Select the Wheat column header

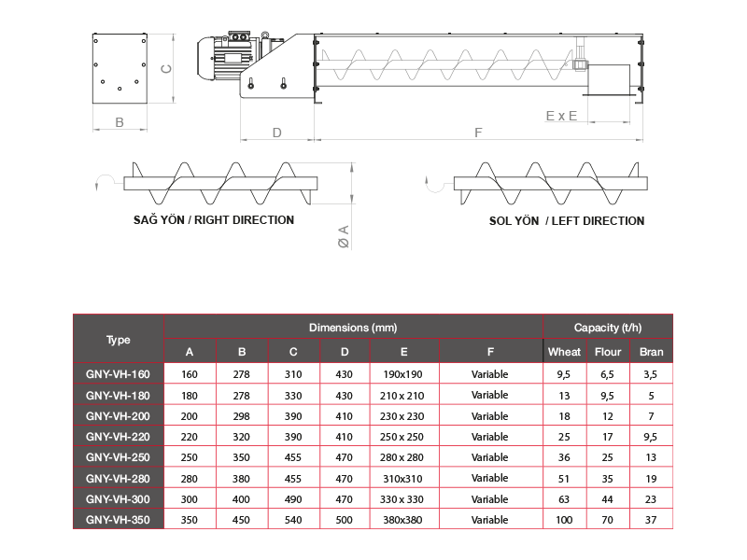(565, 352)
